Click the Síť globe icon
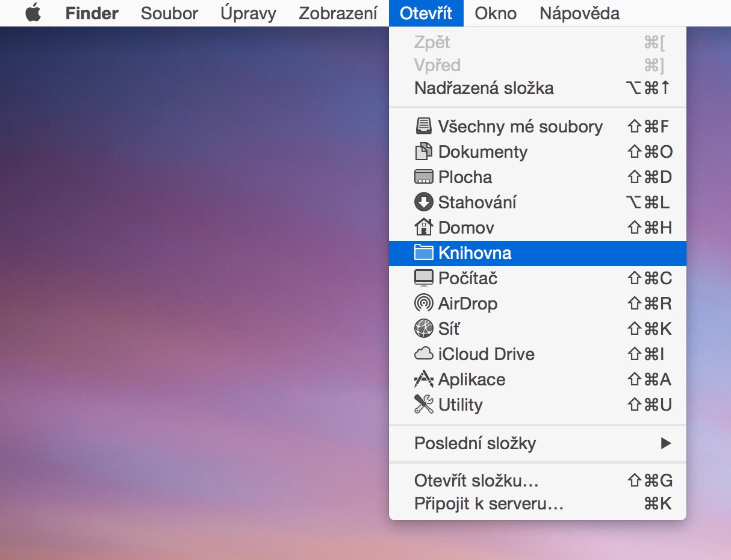The width and height of the screenshot is (731, 560). [x=424, y=329]
